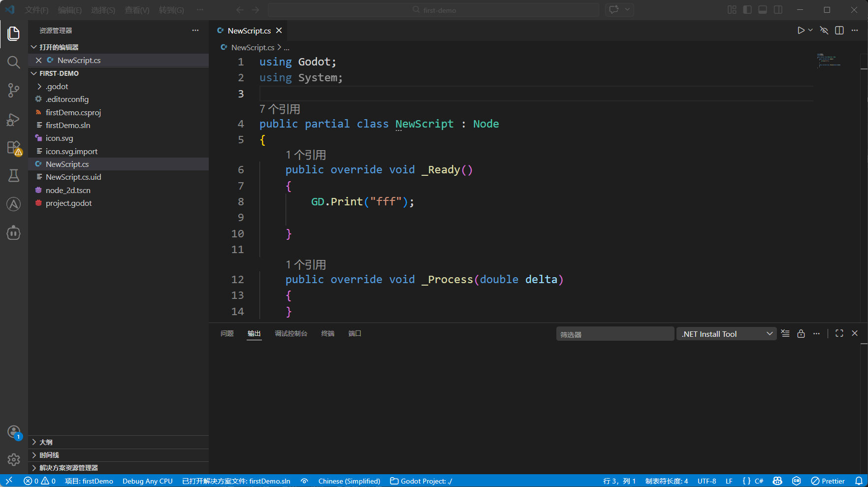This screenshot has height=487, width=868.
Task: Open the Copilot chat title bar button
Action: 614,10
